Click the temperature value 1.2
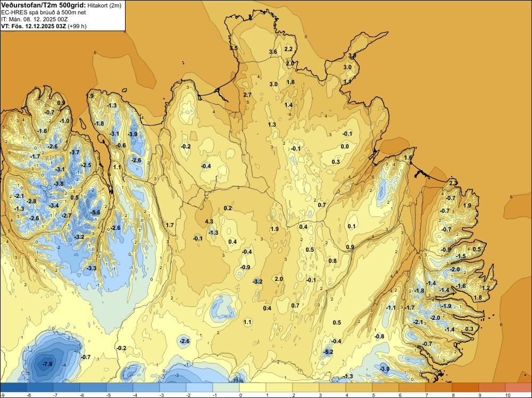The height and width of the screenshot is (398, 532). pyautogui.click(x=486, y=288)
